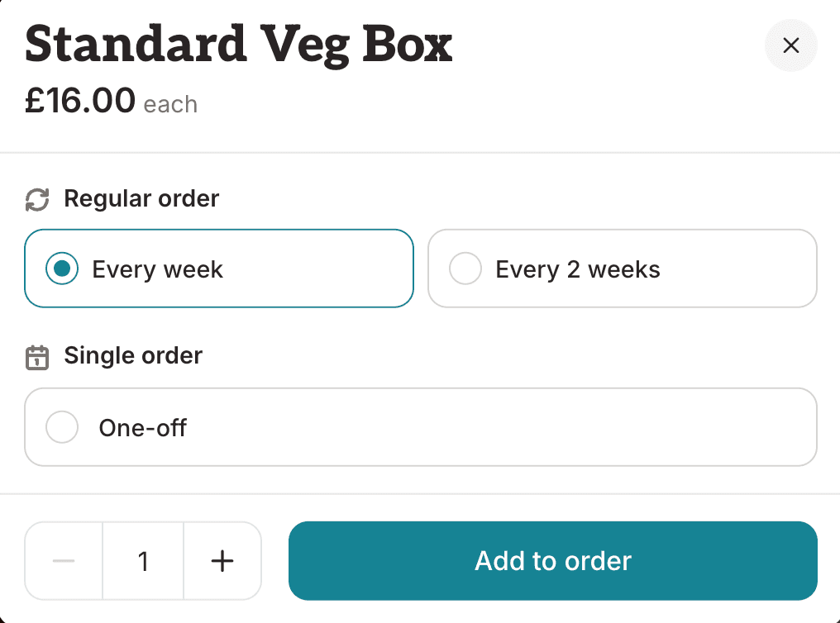Click the Every week text label

[x=157, y=269]
